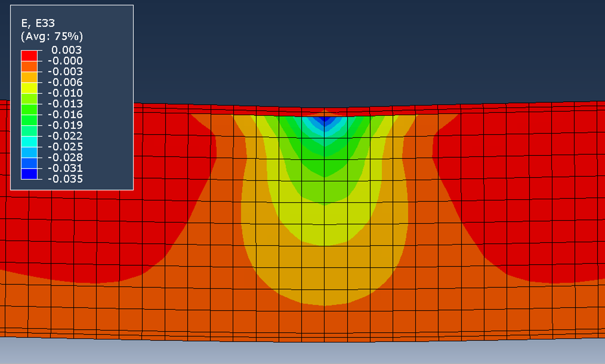605x364 pixels.
Task: Click the legend value -0.019
Action: point(65,125)
